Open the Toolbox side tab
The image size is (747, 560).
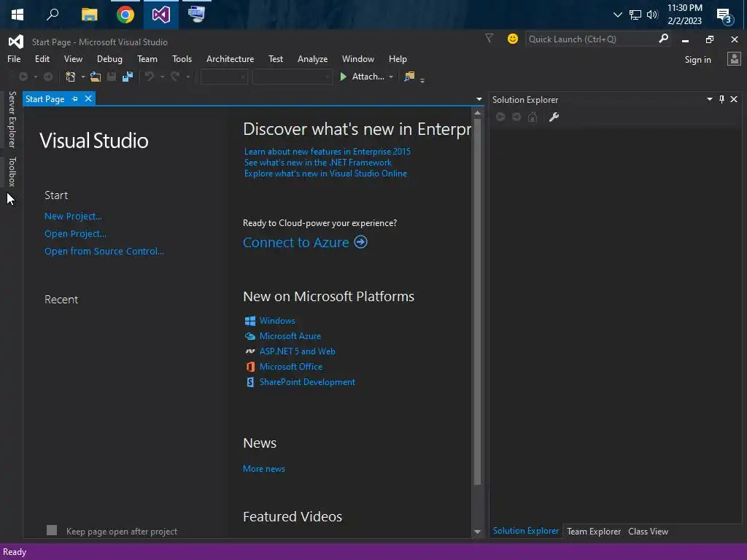(12, 171)
